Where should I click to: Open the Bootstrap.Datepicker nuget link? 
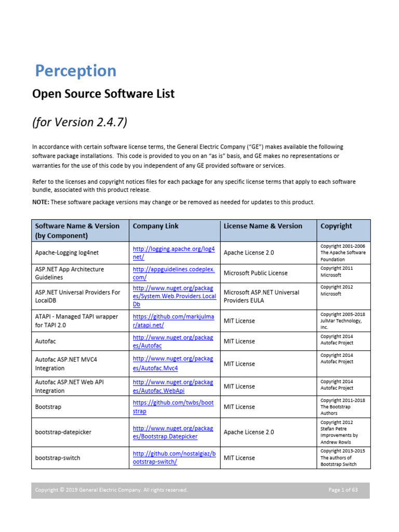point(173,432)
